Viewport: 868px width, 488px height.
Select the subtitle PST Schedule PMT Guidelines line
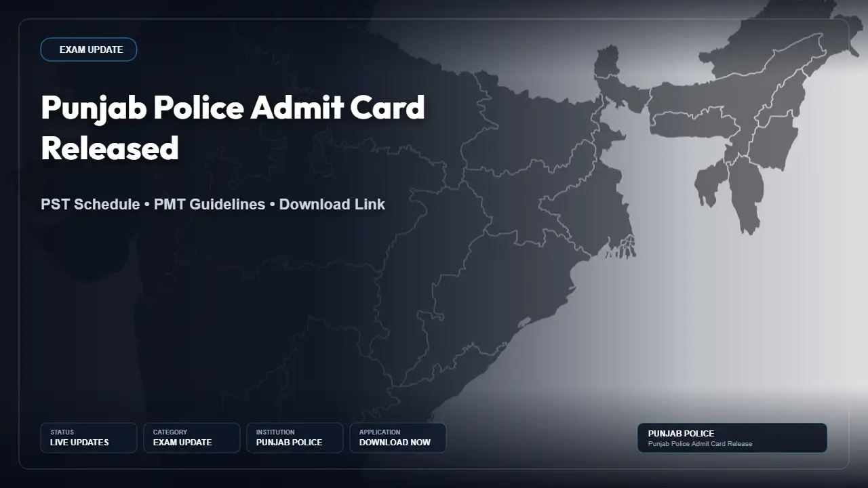click(x=213, y=204)
